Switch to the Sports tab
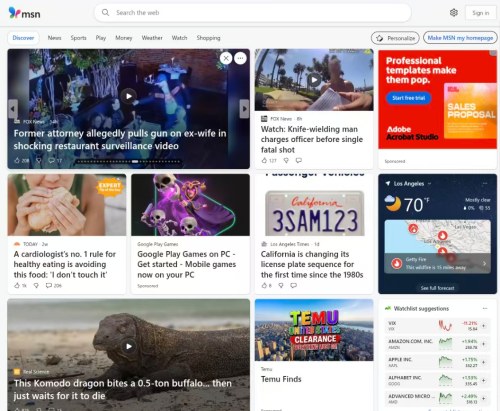This screenshot has width=500, height=411. pyautogui.click(x=78, y=38)
